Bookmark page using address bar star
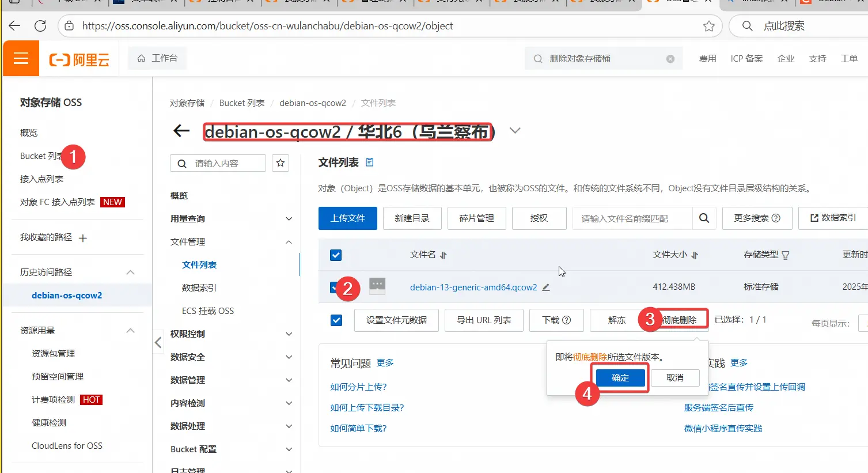Image resolution: width=868 pixels, height=473 pixels. coord(708,26)
